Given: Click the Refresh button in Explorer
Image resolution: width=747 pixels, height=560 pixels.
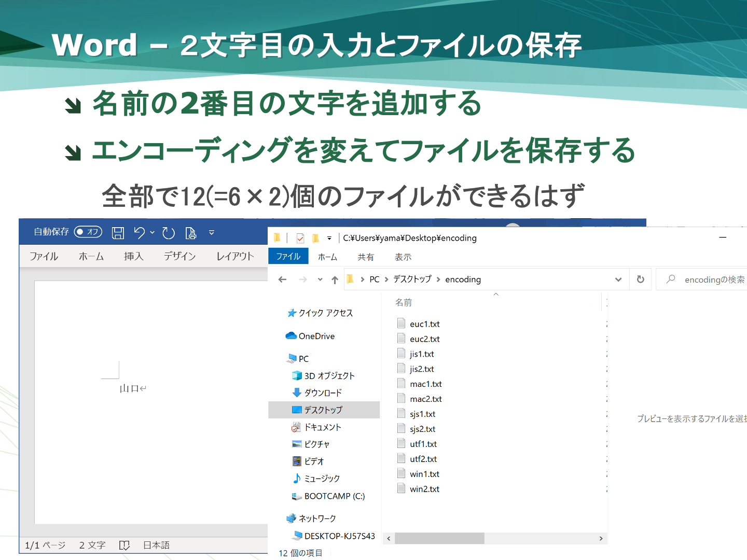Looking at the screenshot, I should (x=641, y=279).
